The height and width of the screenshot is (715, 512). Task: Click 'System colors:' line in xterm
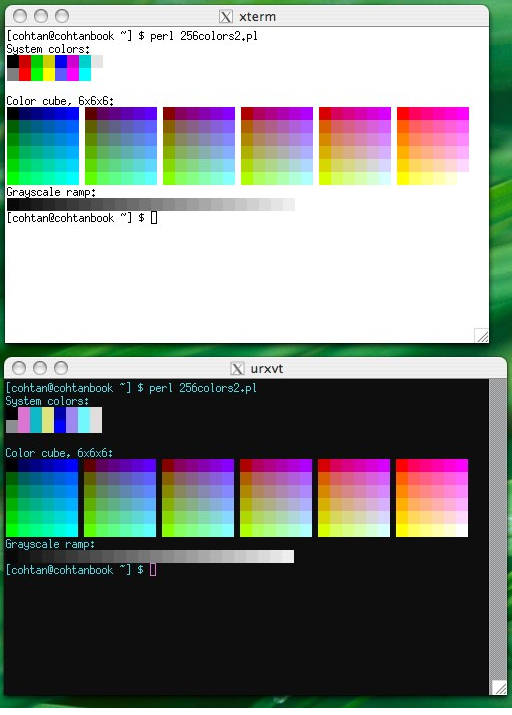[x=48, y=49]
